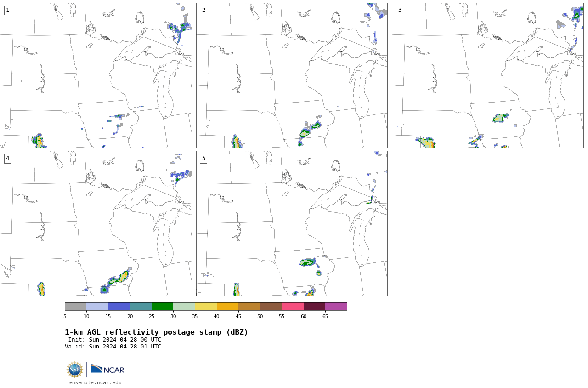The height and width of the screenshot is (388, 588).
Task: Open ensemble member 2 reflectivity panel
Action: [292, 75]
